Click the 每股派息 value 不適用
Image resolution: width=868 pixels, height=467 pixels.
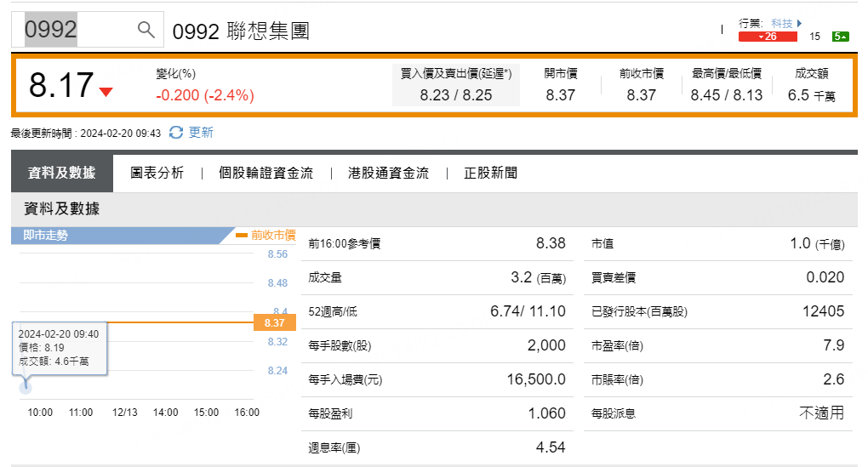[x=821, y=413]
